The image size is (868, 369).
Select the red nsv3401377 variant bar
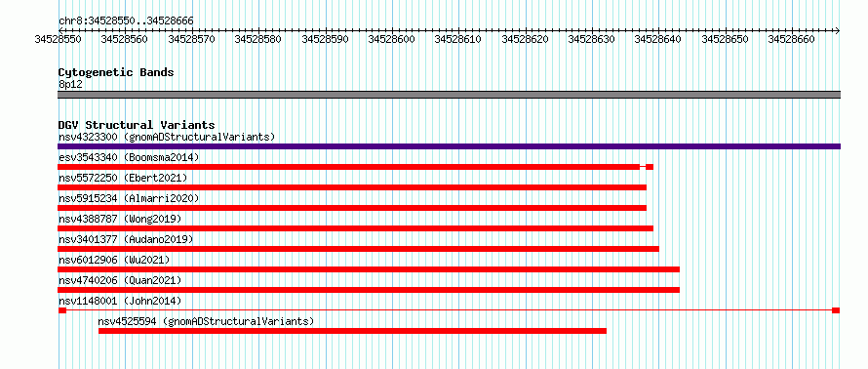(359, 249)
